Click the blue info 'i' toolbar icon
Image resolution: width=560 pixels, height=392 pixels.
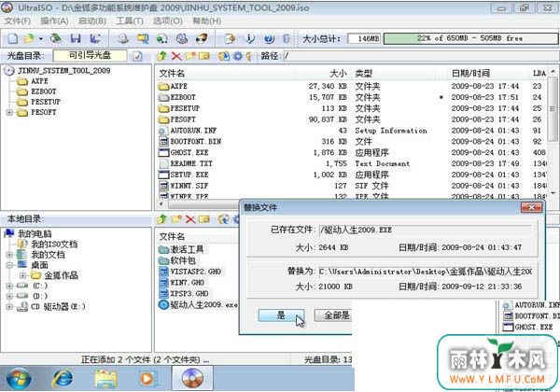tap(249, 38)
